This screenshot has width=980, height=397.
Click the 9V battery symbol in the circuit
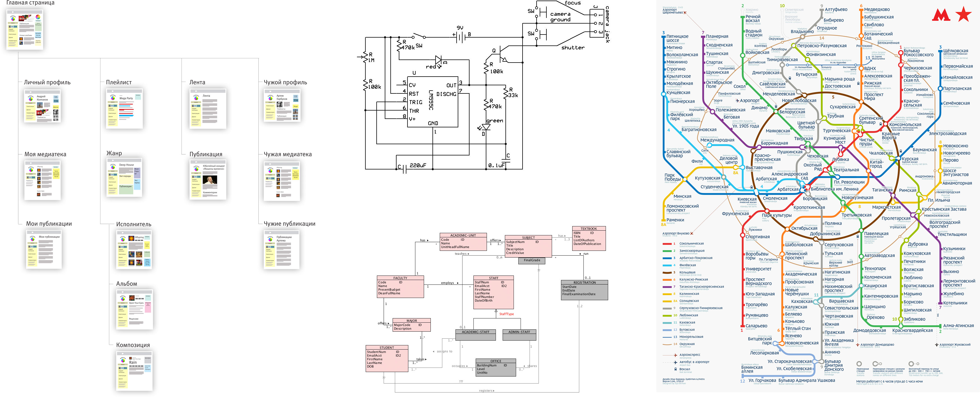pyautogui.click(x=460, y=37)
